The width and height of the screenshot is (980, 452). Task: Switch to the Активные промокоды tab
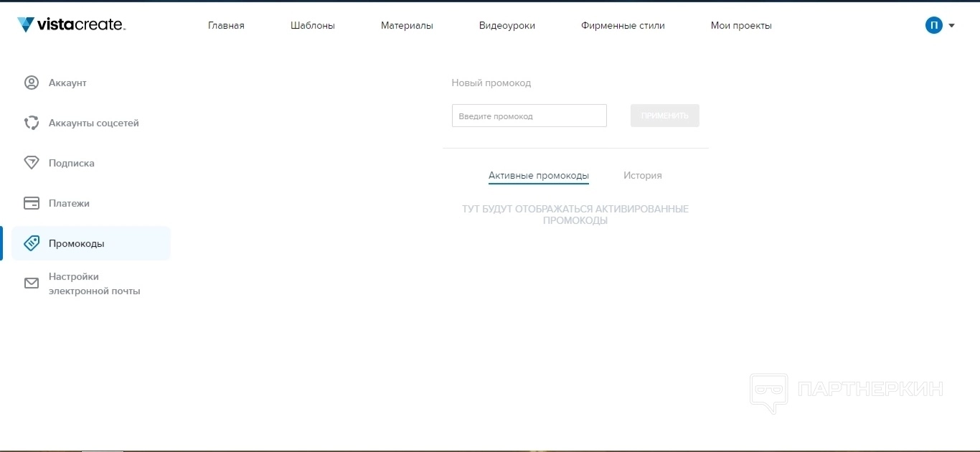click(539, 176)
